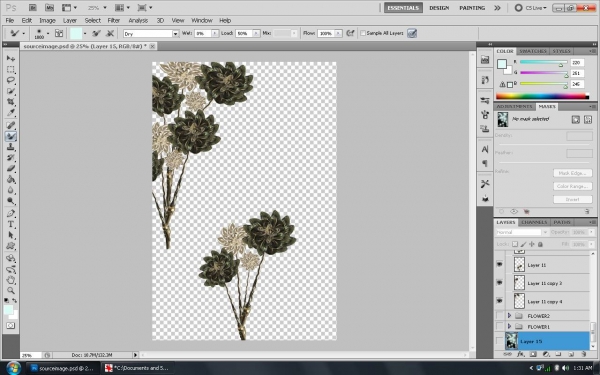Open the Character panel icon
This screenshot has height=375, width=600.
(x=485, y=149)
